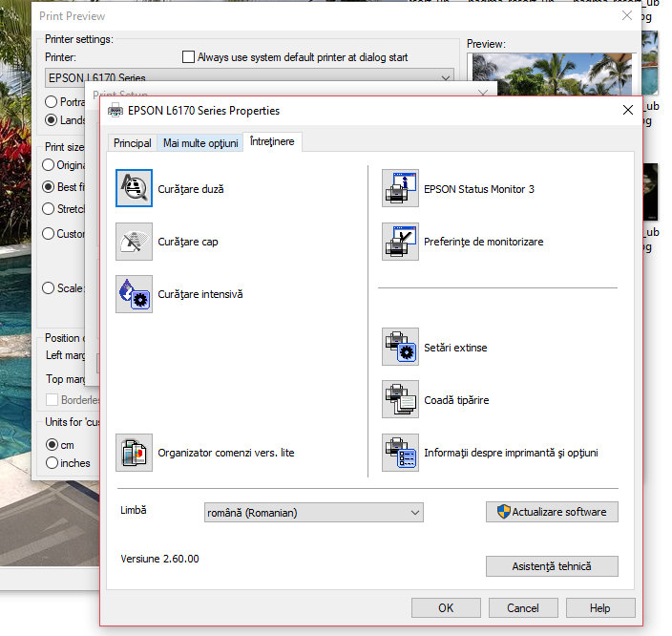Click Actualizare software button
The image size is (672, 636).
[552, 512]
